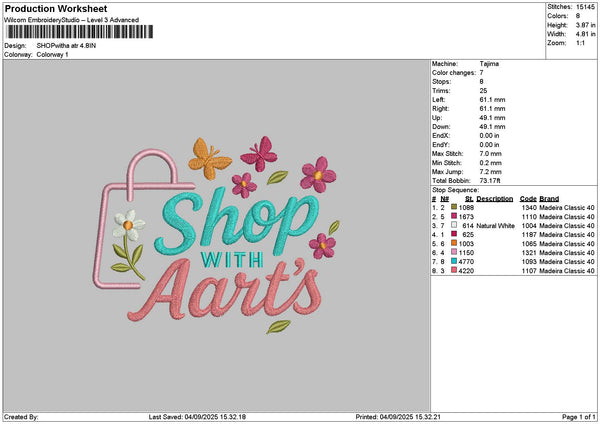Click code 1187 in stop sequence
600x424 pixels.
529,235
